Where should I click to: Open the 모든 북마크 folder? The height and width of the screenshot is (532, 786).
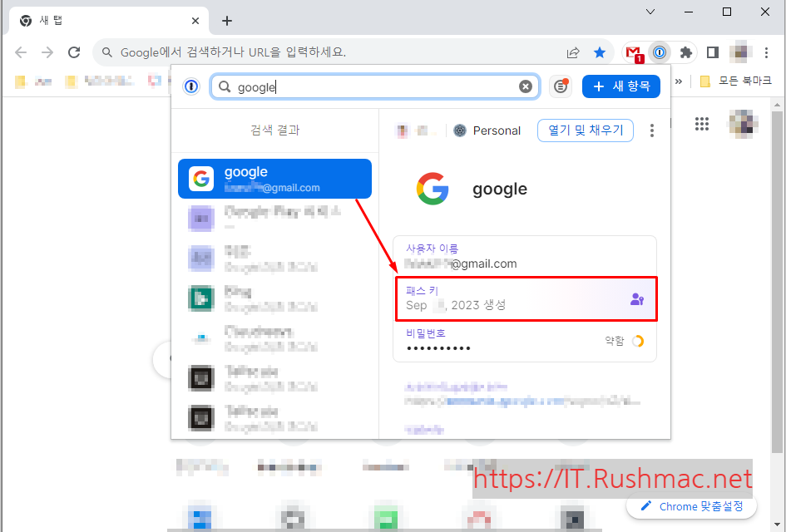pos(738,80)
